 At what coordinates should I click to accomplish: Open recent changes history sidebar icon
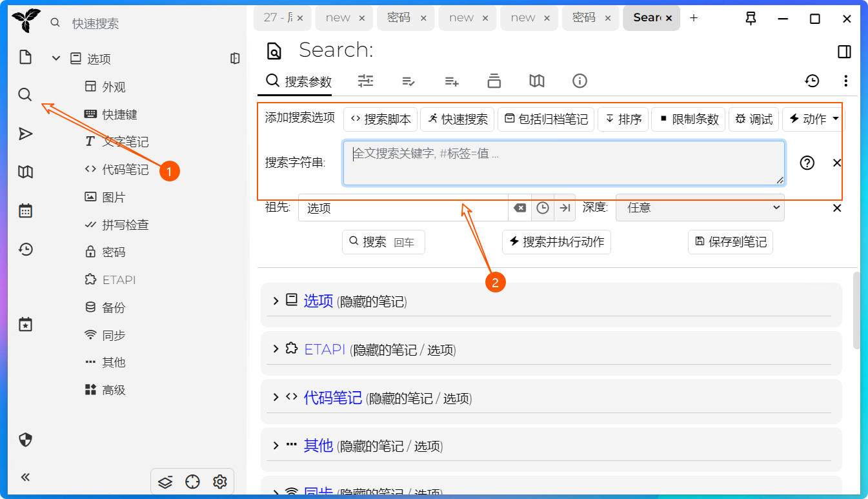pyautogui.click(x=25, y=249)
